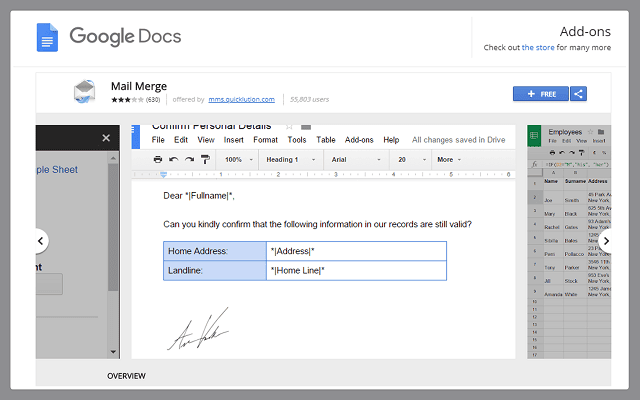The image size is (640, 400).
Task: Click the 'Home Address:' table cell
Action: pos(215,251)
